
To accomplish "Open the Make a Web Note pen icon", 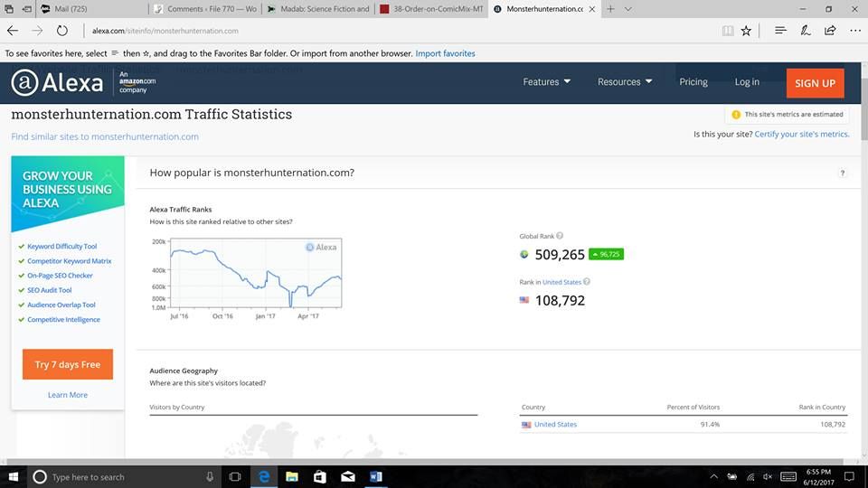I will pyautogui.click(x=805, y=31).
